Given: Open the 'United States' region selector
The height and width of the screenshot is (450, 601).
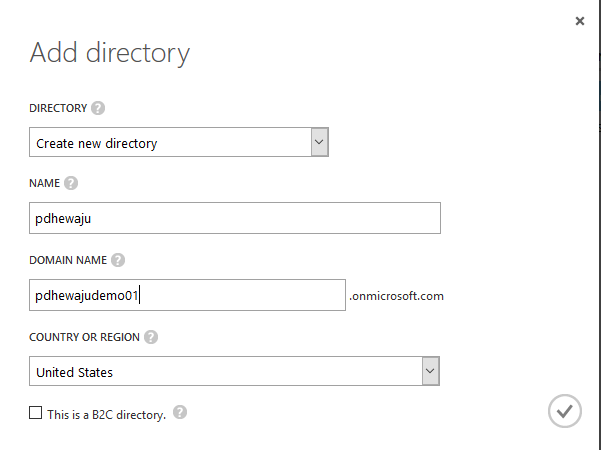Looking at the screenshot, I should 235,371.
